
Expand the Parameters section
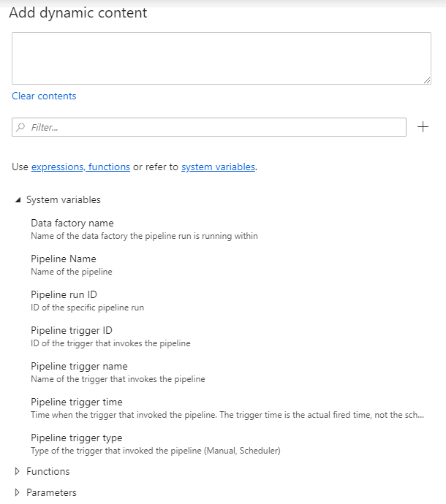point(18,492)
